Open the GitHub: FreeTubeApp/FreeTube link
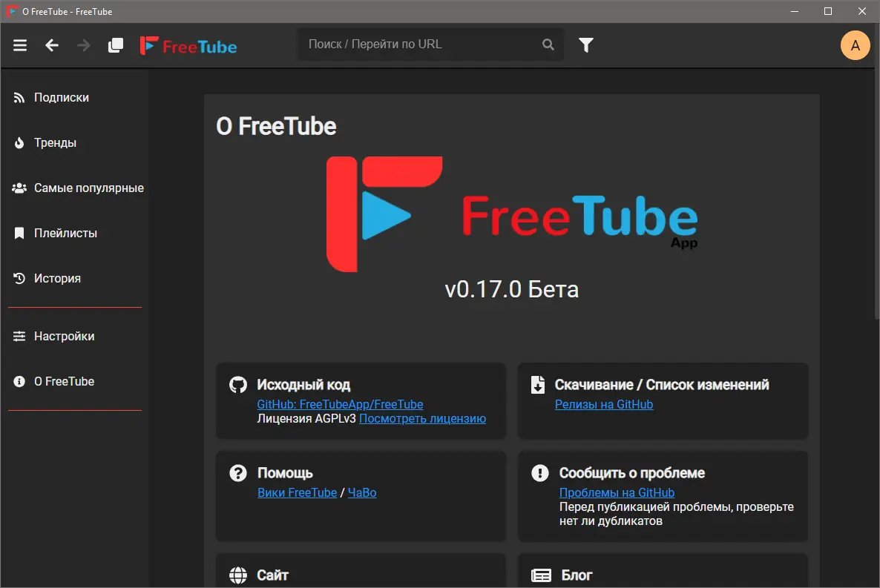The height and width of the screenshot is (588, 880). (340, 405)
